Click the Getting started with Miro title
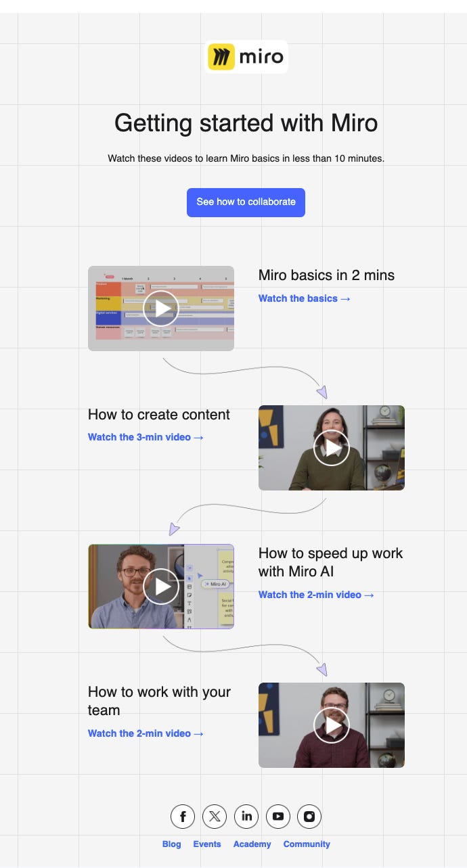Viewport: 467px width, 868px height. coord(246,123)
